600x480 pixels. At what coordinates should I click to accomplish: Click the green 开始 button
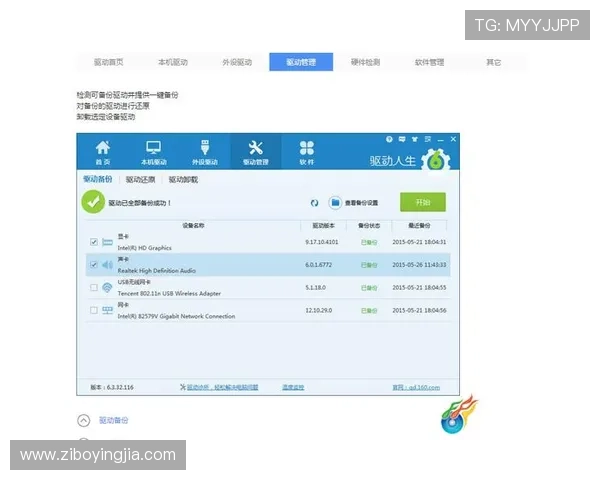(x=423, y=202)
